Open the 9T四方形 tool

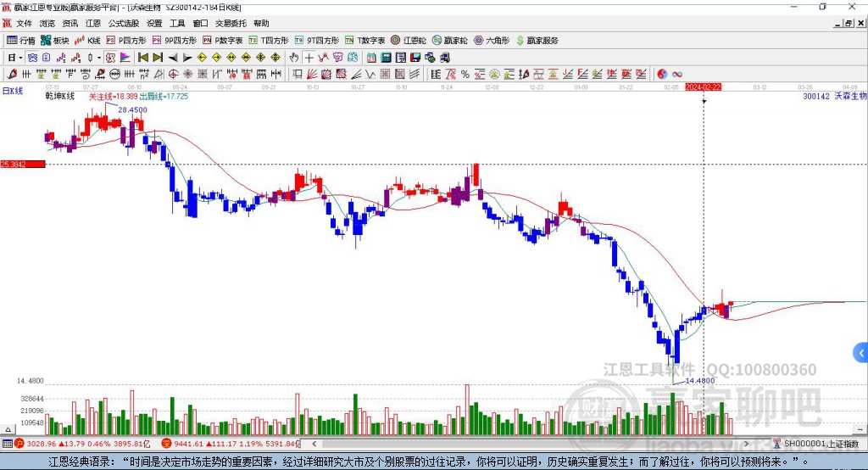(x=317, y=41)
